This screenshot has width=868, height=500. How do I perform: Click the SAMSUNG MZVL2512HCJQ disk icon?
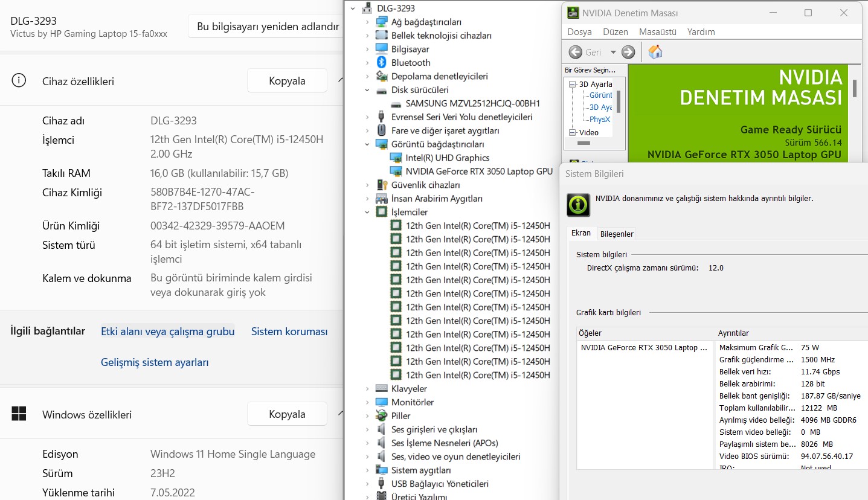point(396,104)
